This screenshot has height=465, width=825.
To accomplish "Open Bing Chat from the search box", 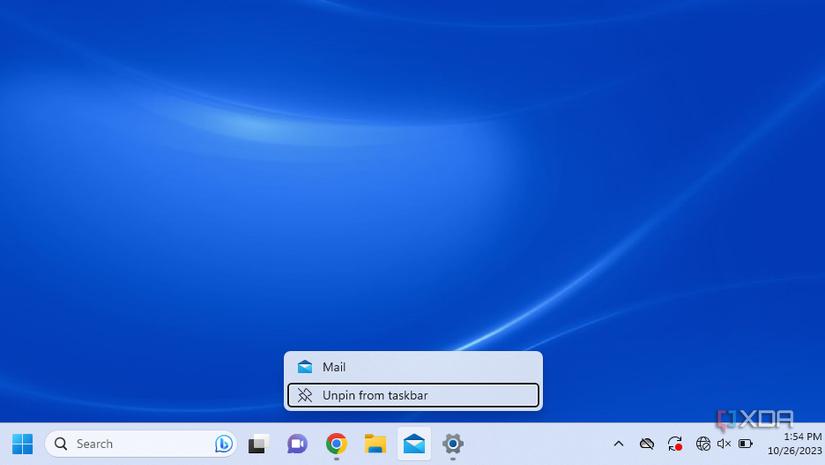I will [224, 444].
